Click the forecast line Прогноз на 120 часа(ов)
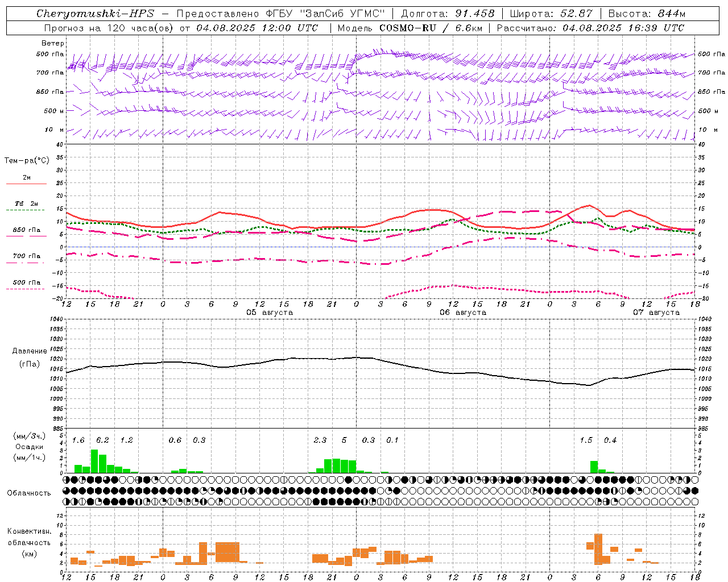 (109, 28)
